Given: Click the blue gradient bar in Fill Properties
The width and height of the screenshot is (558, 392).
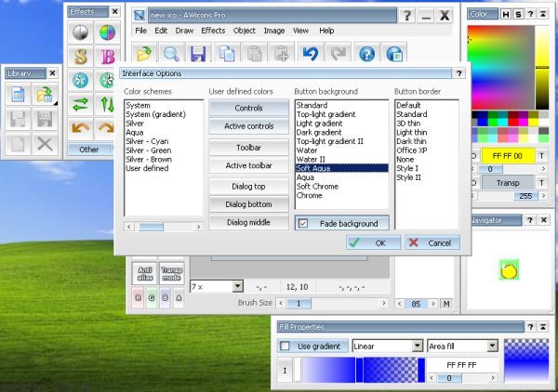Looking at the screenshot, I should click(360, 371).
